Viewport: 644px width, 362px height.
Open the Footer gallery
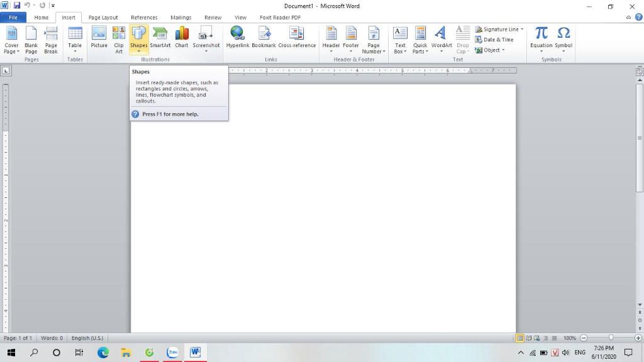(x=351, y=40)
